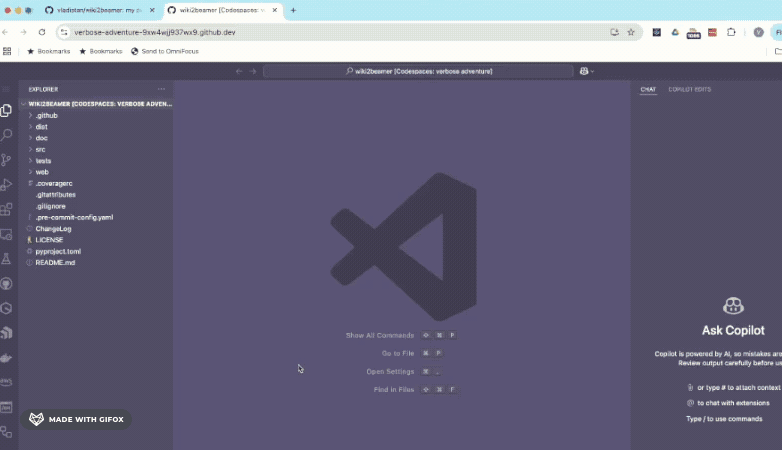Go forward in browser history

[23, 32]
